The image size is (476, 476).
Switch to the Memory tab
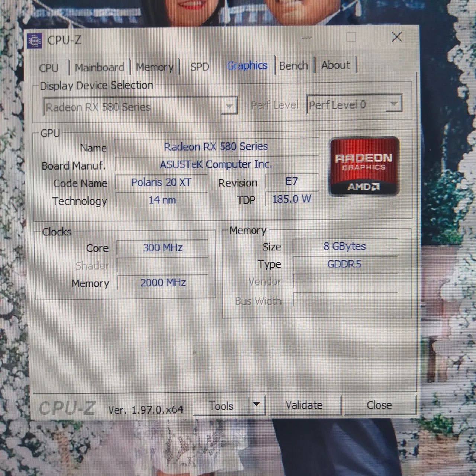pyautogui.click(x=155, y=67)
